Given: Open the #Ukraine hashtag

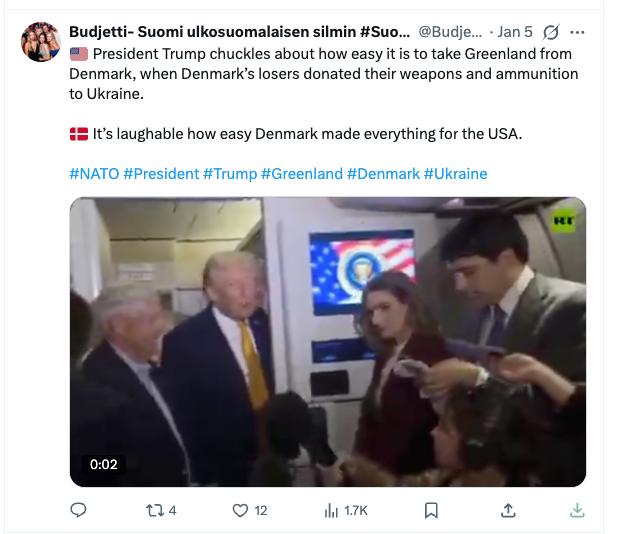Looking at the screenshot, I should pos(455,173).
